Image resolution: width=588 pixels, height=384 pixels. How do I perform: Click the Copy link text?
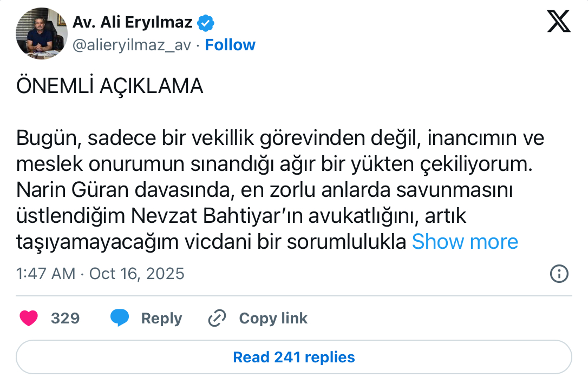(273, 319)
